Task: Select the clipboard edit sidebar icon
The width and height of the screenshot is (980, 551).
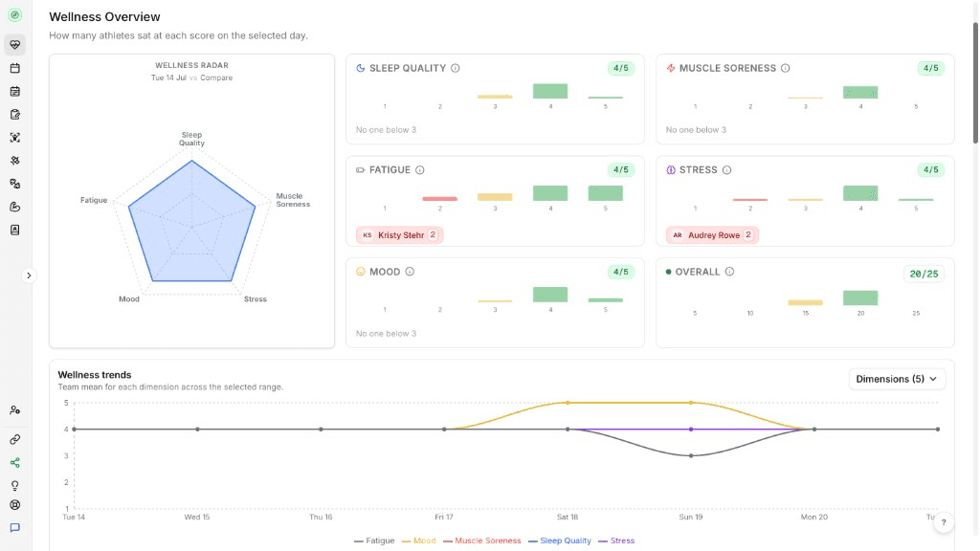Action: point(15,115)
